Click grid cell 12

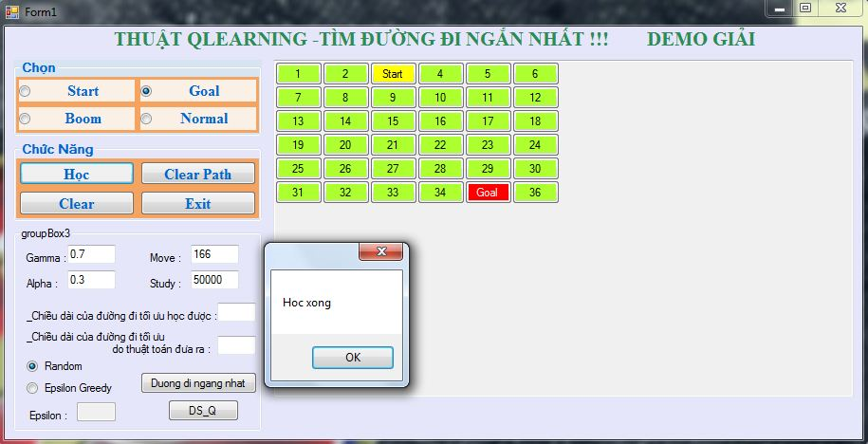pos(535,98)
